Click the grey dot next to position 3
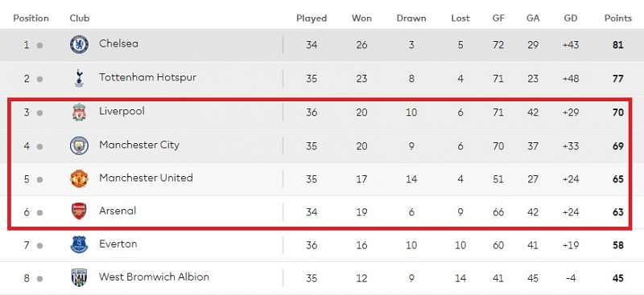Image resolution: width=644 pixels, height=295 pixels. pyautogui.click(x=39, y=113)
